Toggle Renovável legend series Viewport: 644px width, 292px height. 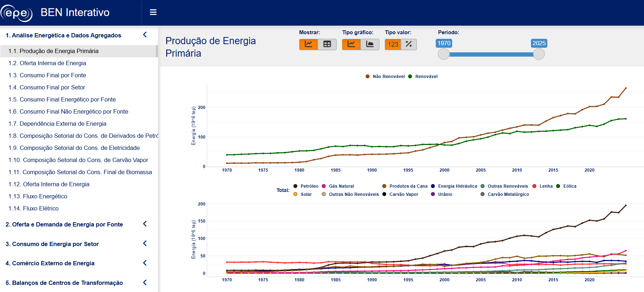click(x=423, y=77)
